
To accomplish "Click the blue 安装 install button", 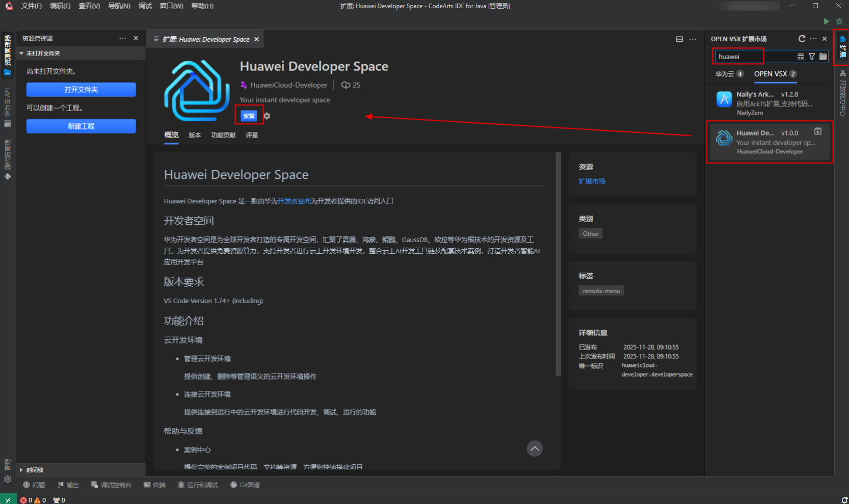I will tap(249, 116).
